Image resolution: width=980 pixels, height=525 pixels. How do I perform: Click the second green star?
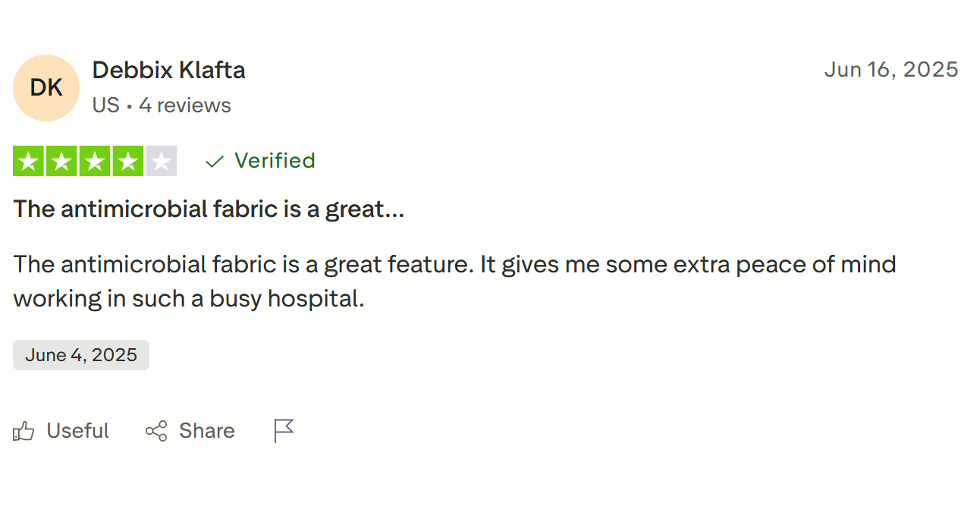[x=62, y=161]
